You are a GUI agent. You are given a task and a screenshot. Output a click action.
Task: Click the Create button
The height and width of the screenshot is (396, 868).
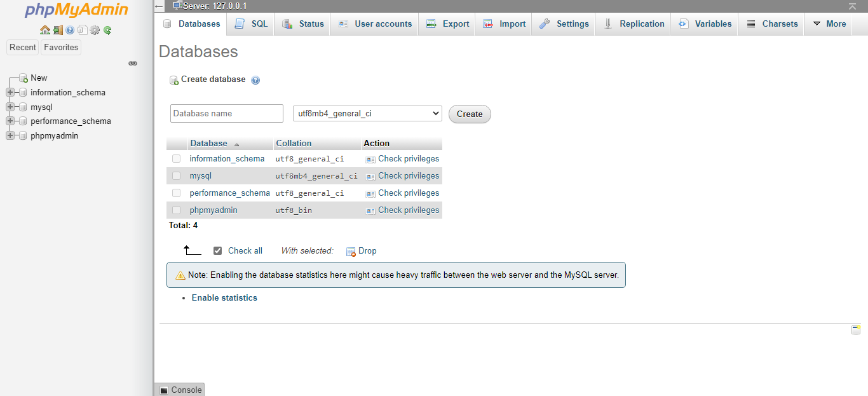click(x=470, y=114)
